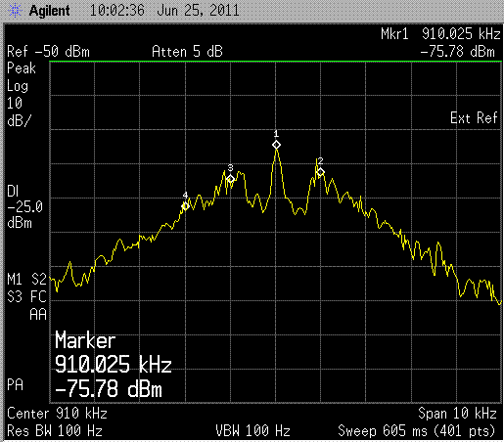Click the Log 10 dB/ scale label
Viewport: 504px width, 442px height.
[19, 104]
